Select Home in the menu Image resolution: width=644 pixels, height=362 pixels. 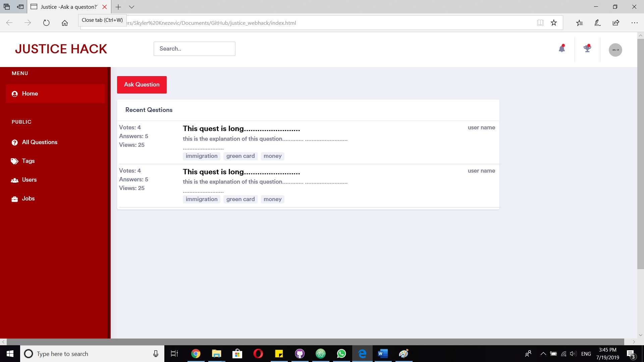pyautogui.click(x=30, y=94)
